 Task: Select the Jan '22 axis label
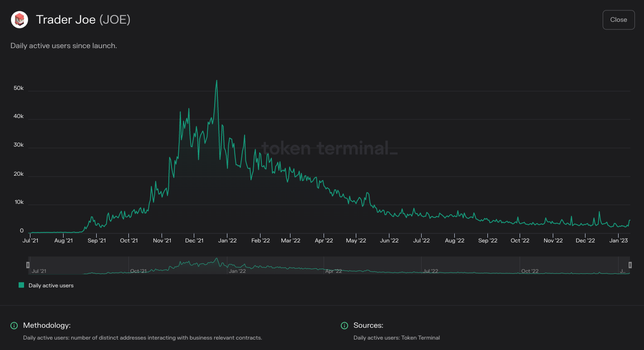point(227,240)
